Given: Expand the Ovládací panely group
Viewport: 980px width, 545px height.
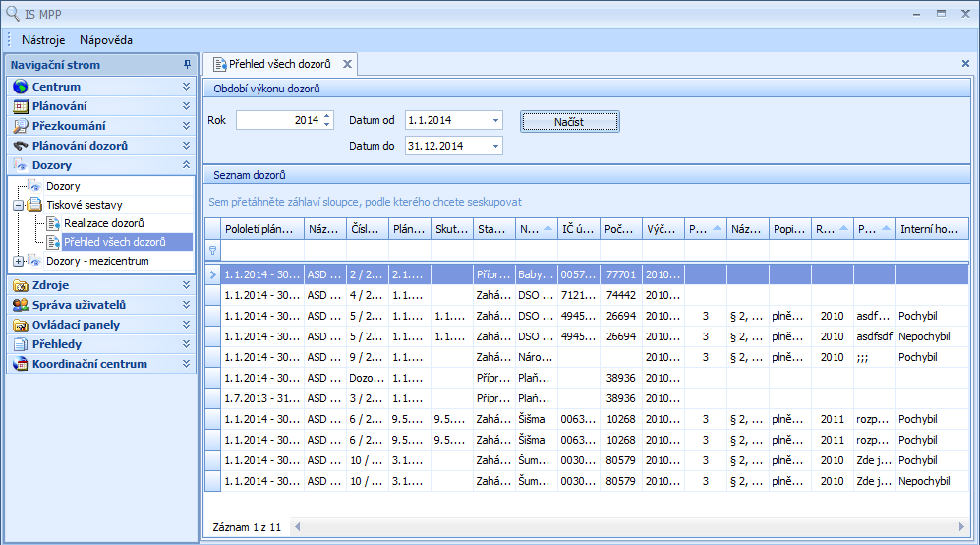Looking at the screenshot, I should tap(186, 325).
